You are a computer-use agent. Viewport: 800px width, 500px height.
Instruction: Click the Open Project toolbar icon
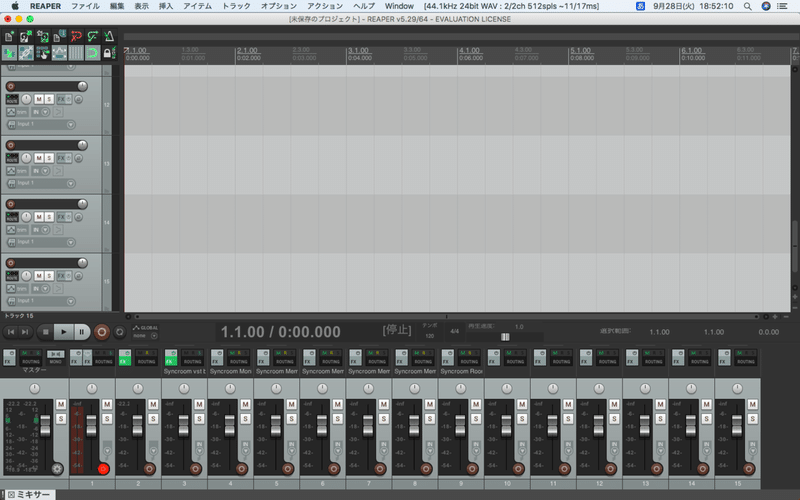[x=26, y=37]
